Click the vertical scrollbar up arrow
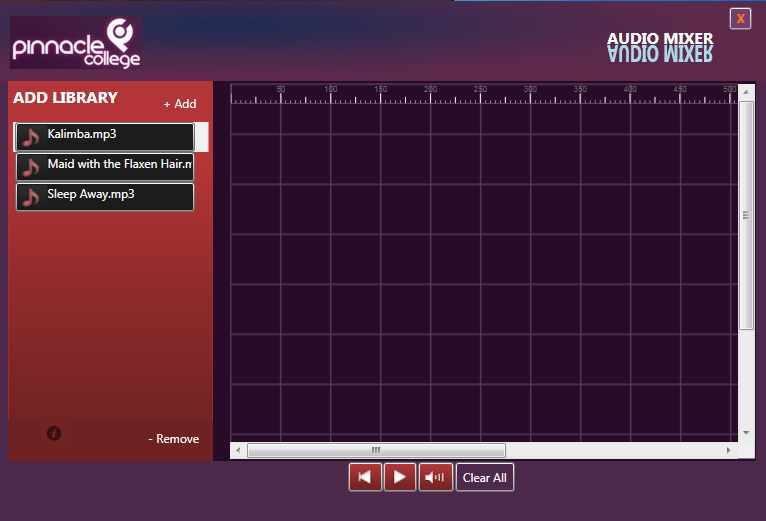 (x=746, y=92)
